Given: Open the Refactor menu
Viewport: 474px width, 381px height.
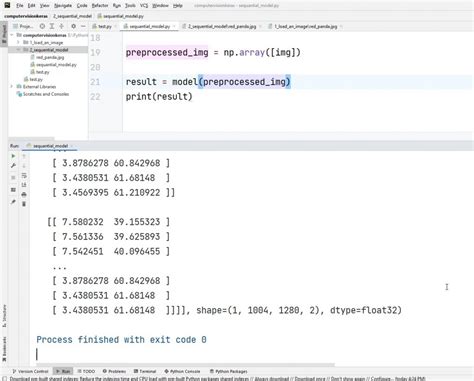Looking at the screenshot, I should [100, 6].
